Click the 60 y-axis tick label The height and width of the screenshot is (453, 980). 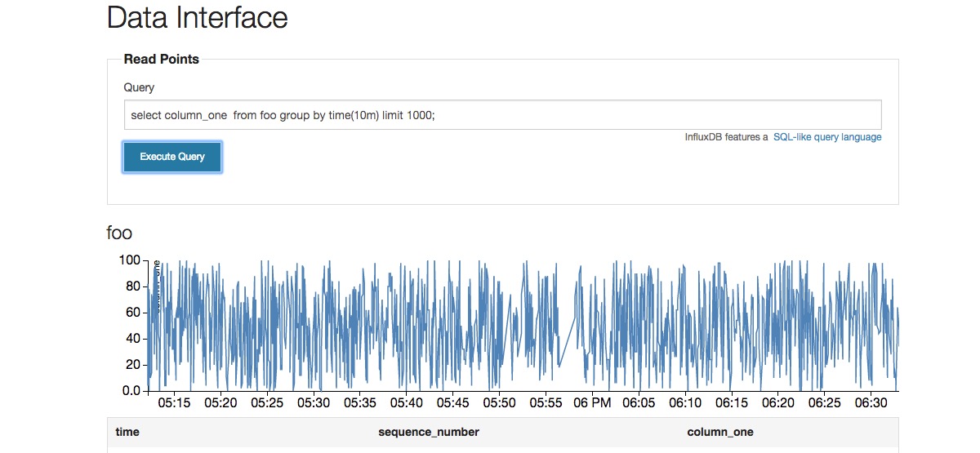(x=132, y=313)
